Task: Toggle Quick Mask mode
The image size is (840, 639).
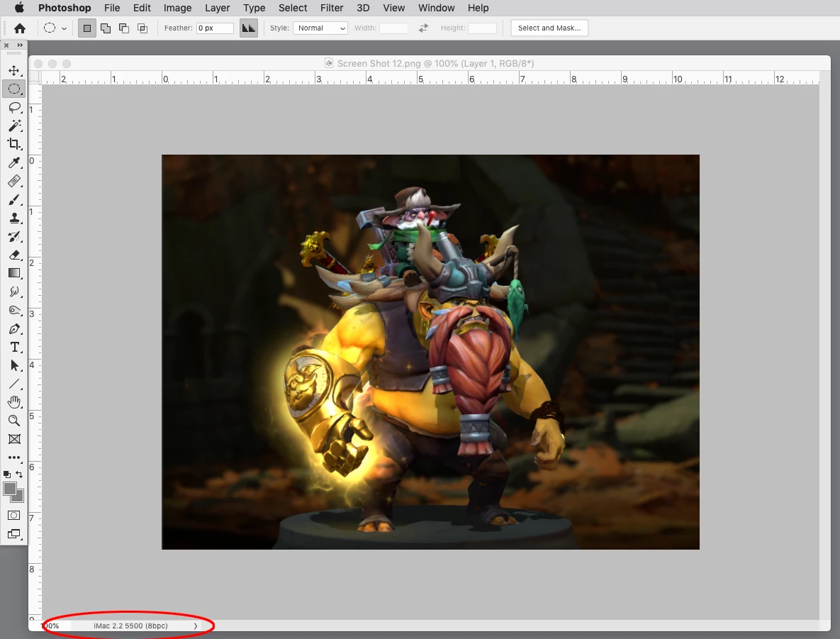Action: pyautogui.click(x=14, y=515)
